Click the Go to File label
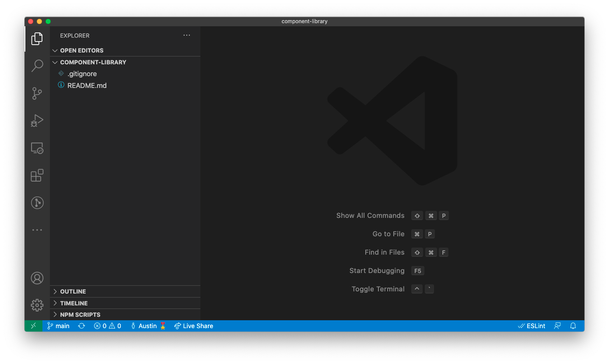This screenshot has height=364, width=609. coord(388,234)
